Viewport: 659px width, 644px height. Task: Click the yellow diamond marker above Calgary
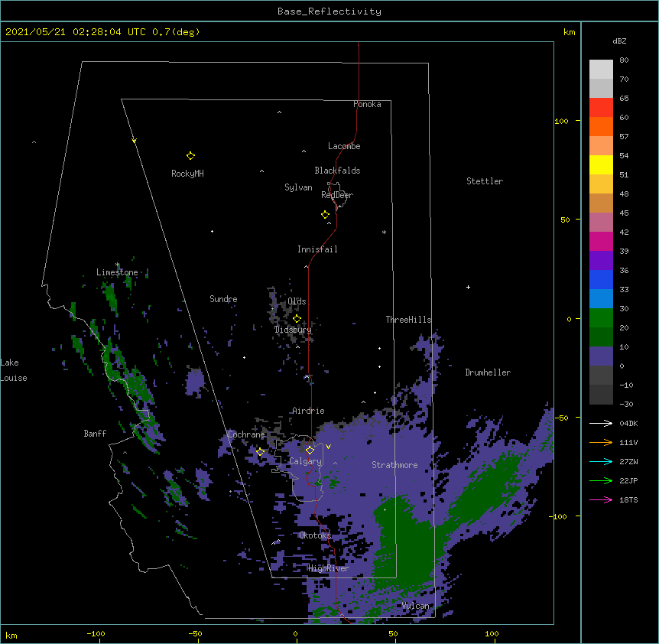pos(310,450)
